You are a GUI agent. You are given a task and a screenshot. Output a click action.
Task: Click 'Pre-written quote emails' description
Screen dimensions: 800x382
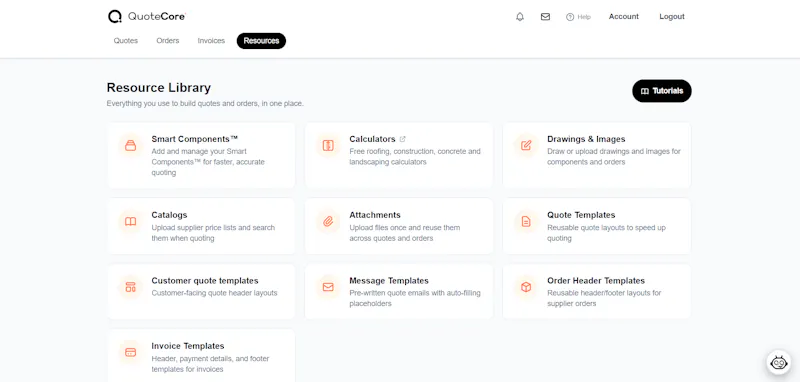click(415, 298)
